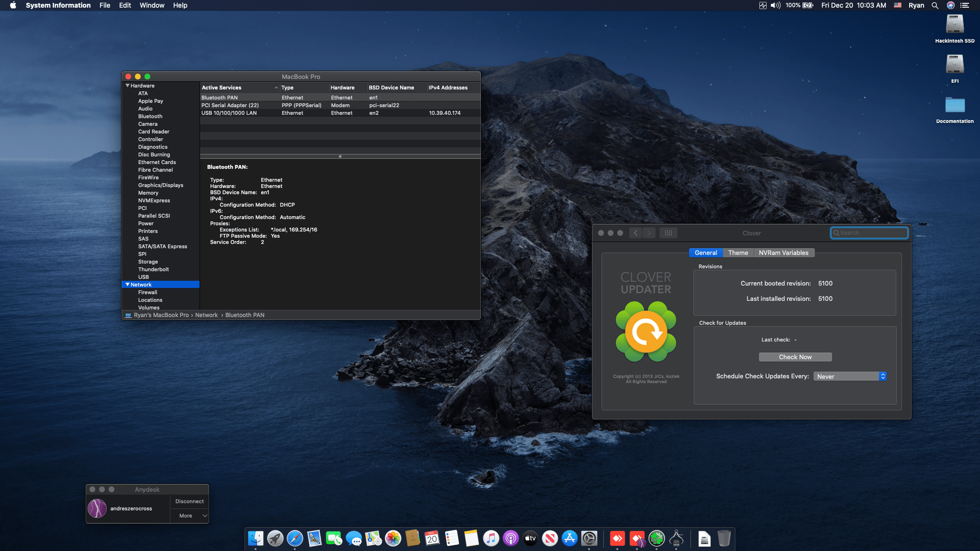
Task: Go back in Clover preferences pane
Action: [635, 233]
